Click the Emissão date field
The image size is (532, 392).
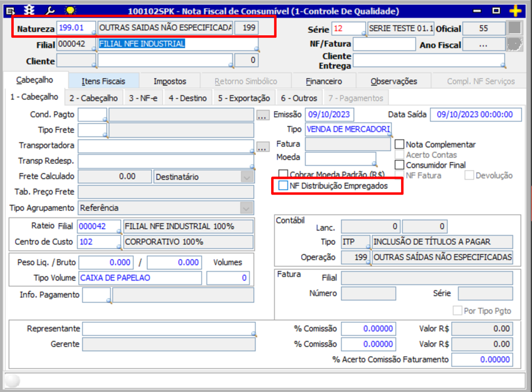[x=329, y=114]
